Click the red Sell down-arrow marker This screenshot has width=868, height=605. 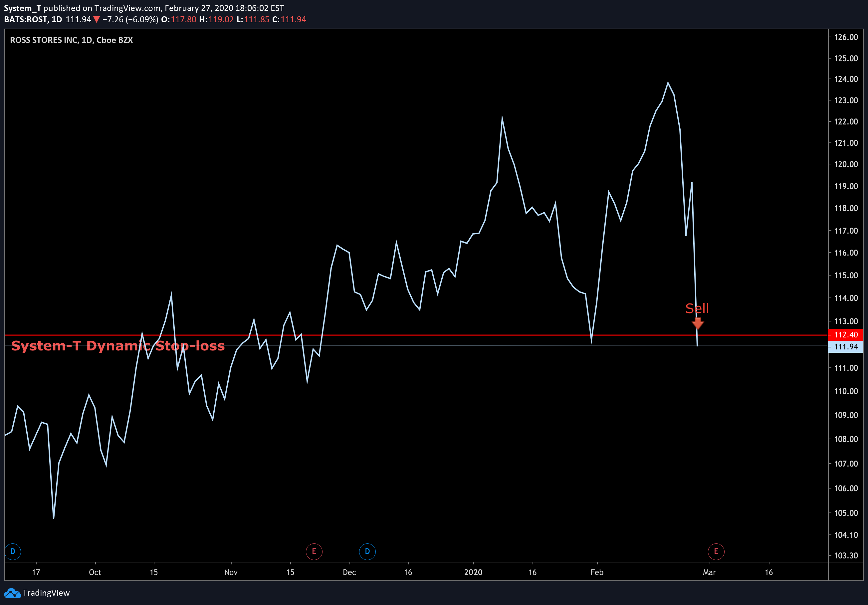coord(698,323)
